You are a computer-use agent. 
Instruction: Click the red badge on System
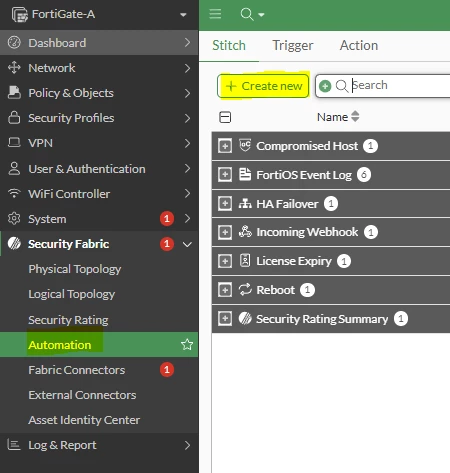167,219
